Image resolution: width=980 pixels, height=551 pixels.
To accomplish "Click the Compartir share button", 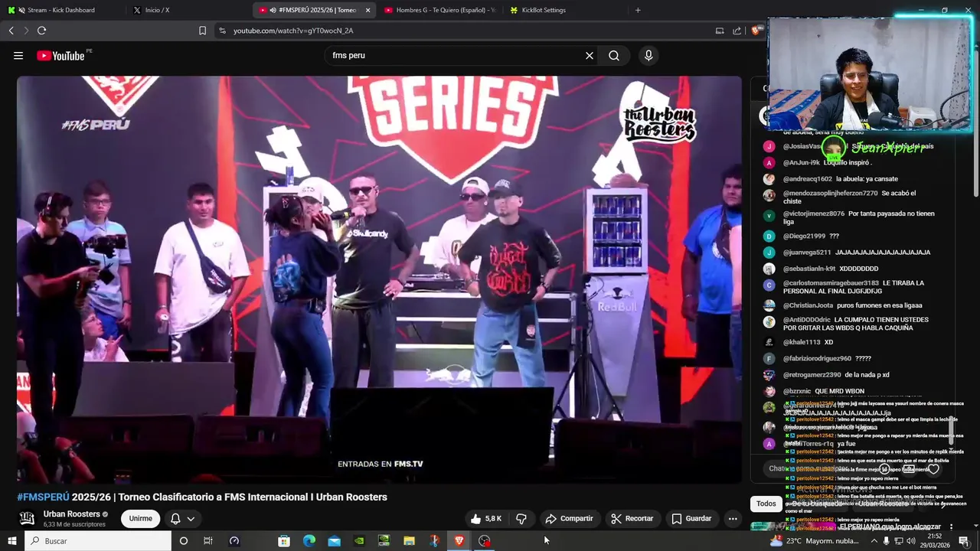I will tap(569, 519).
